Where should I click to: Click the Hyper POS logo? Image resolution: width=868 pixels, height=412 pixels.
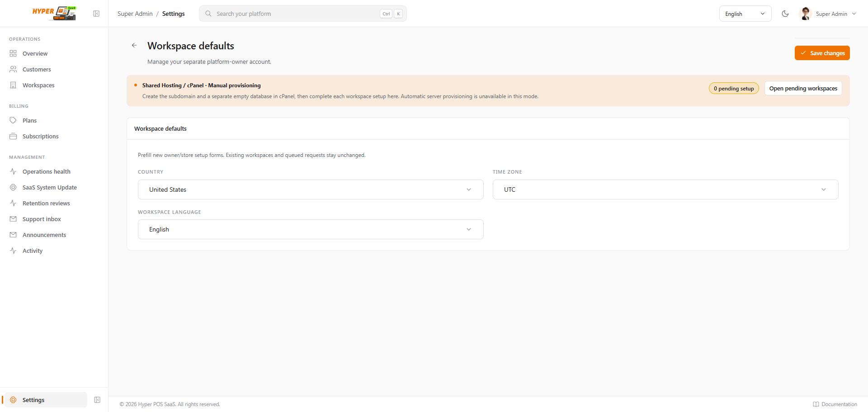click(x=54, y=13)
